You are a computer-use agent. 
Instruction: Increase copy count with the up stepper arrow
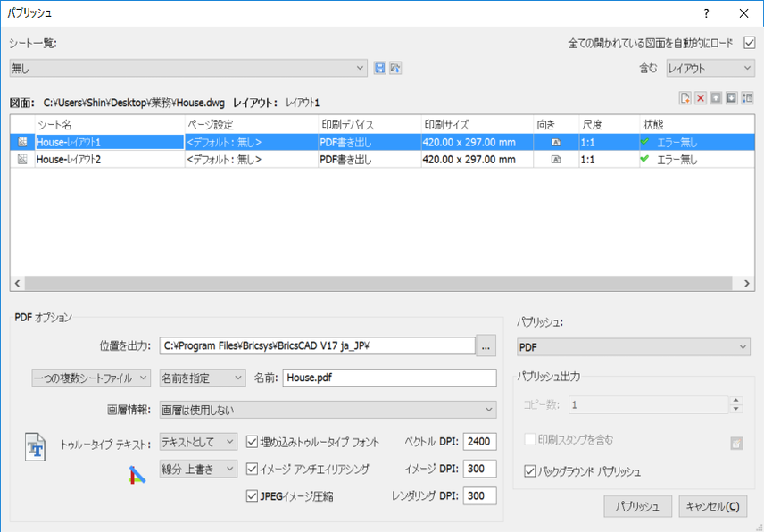pos(736,401)
